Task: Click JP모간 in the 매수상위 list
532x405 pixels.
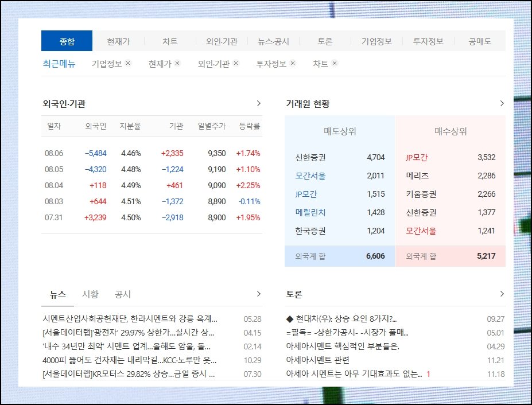Action: 417,157
